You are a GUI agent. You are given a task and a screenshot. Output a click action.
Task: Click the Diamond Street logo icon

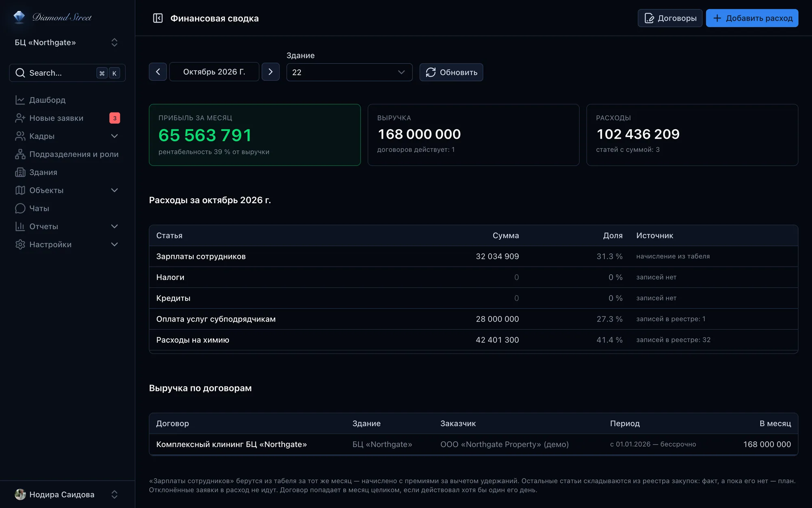coord(19,17)
